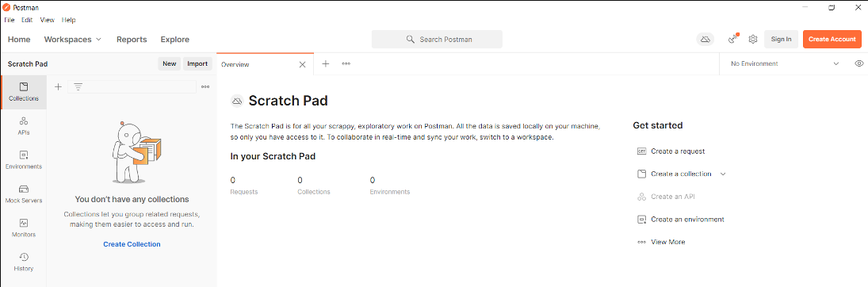
Task: Click the Create a request icon
Action: tap(641, 151)
